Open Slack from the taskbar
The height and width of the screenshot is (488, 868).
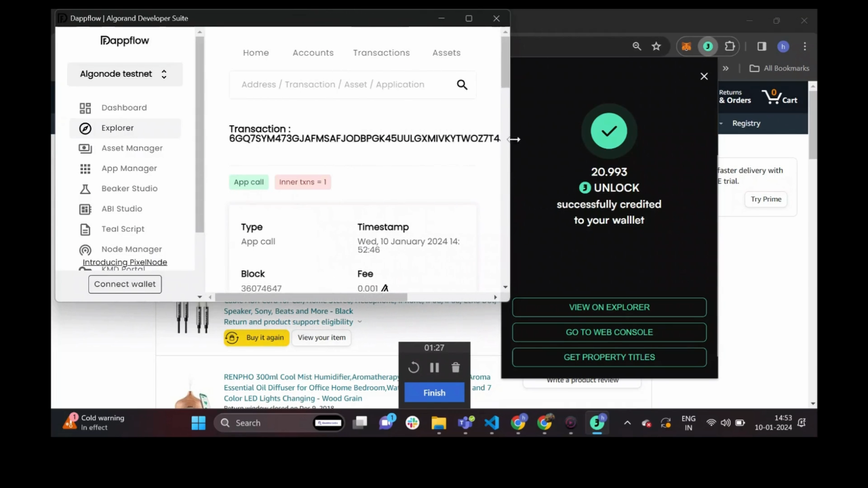click(412, 423)
